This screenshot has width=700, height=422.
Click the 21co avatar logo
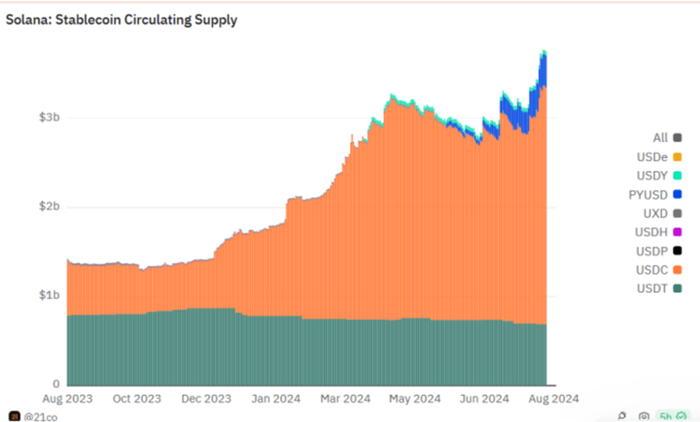pos(14,417)
